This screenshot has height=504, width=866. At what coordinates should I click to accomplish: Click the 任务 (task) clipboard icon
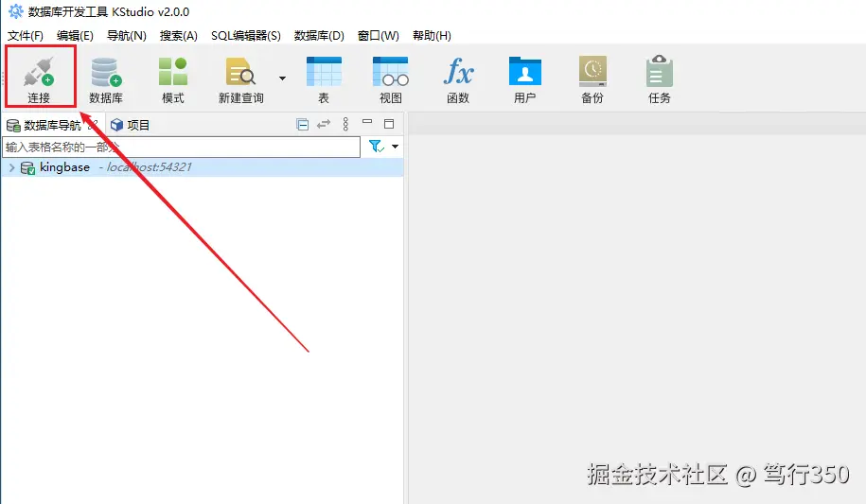[x=660, y=79]
